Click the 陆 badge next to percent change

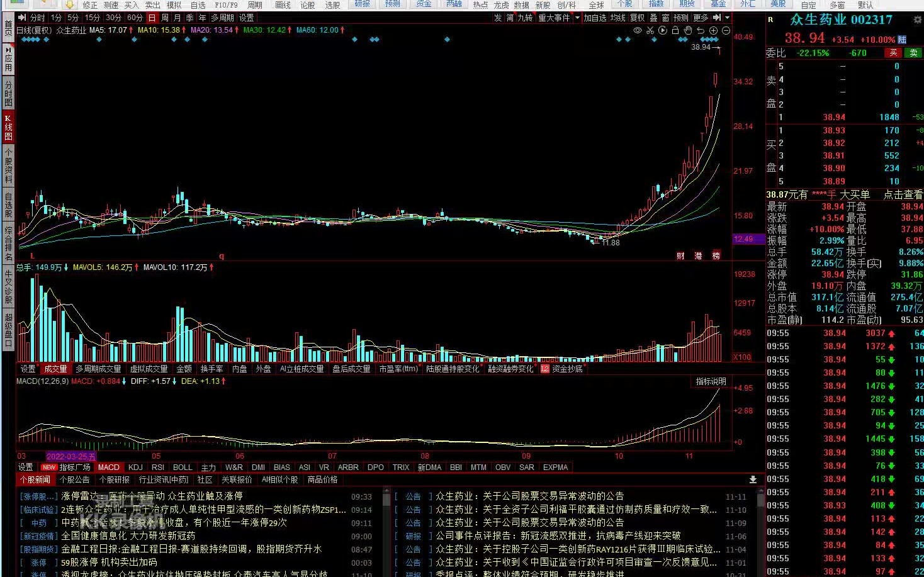pyautogui.click(x=902, y=39)
